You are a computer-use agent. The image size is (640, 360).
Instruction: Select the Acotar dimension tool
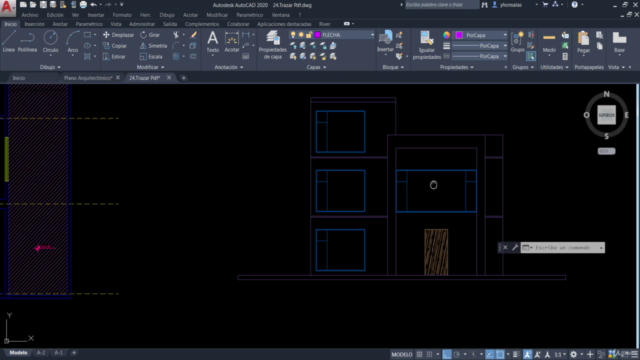click(x=231, y=42)
